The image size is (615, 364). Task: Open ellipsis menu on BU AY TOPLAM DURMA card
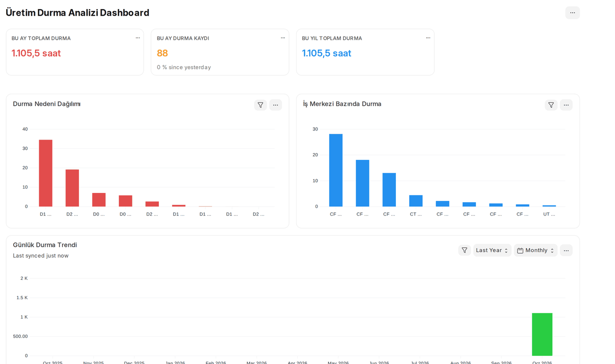pyautogui.click(x=138, y=38)
